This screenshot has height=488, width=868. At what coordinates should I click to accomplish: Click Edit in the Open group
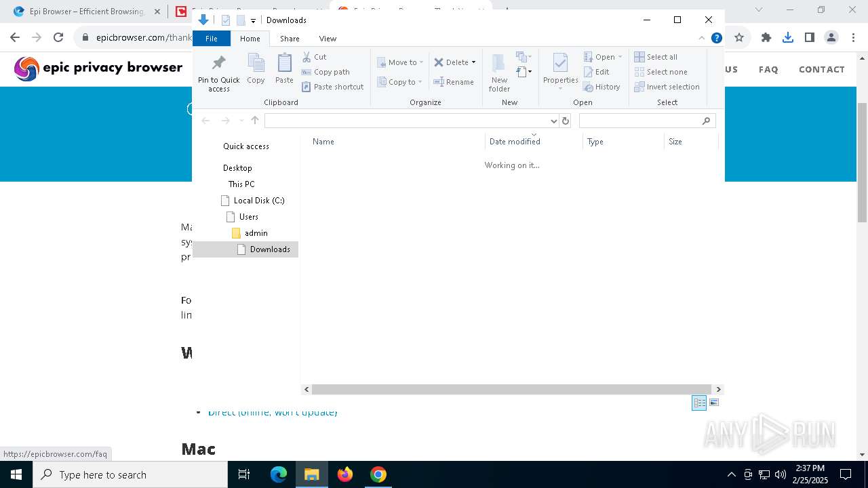click(596, 72)
